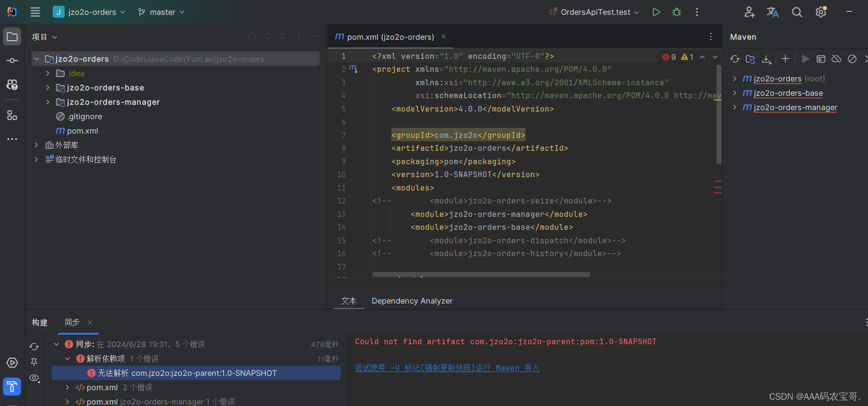868x406 pixels.
Task: Select .gitignore file
Action: pyautogui.click(x=79, y=116)
